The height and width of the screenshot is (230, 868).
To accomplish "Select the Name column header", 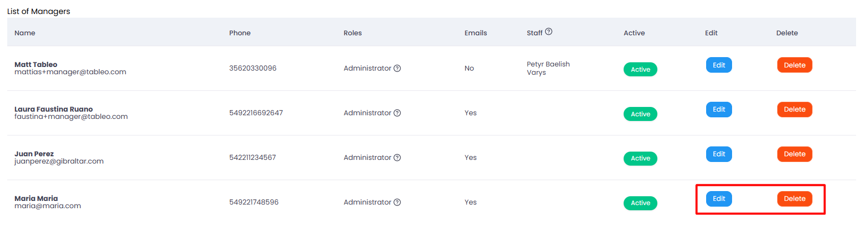I will 25,33.
